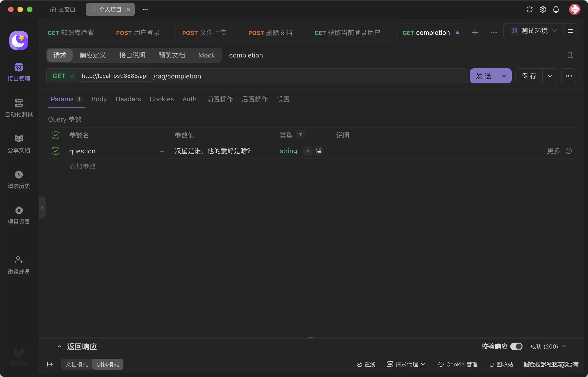Screen dimensions: 588x377
Task: Open the 接口管理 sidebar icon
Action: coord(19,68)
